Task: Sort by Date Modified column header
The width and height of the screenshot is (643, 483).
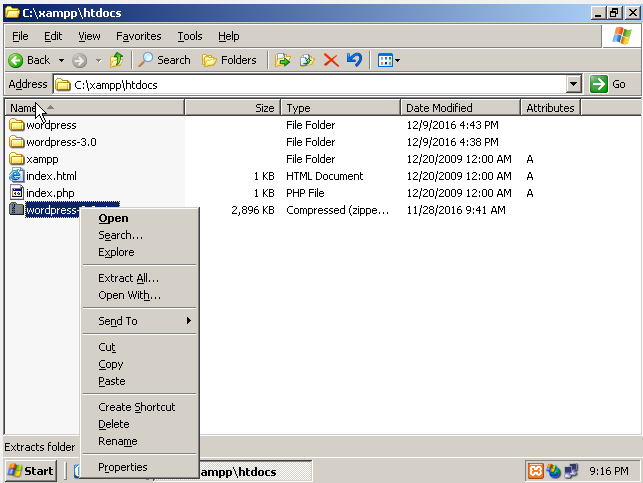Action: 460,108
